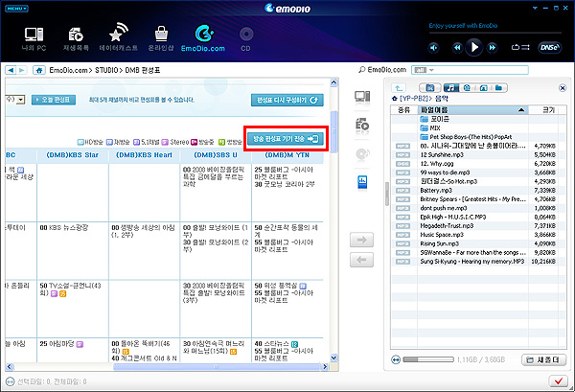
Task: Open the partially hidden channel dropdown arrow
Action: pos(20,100)
